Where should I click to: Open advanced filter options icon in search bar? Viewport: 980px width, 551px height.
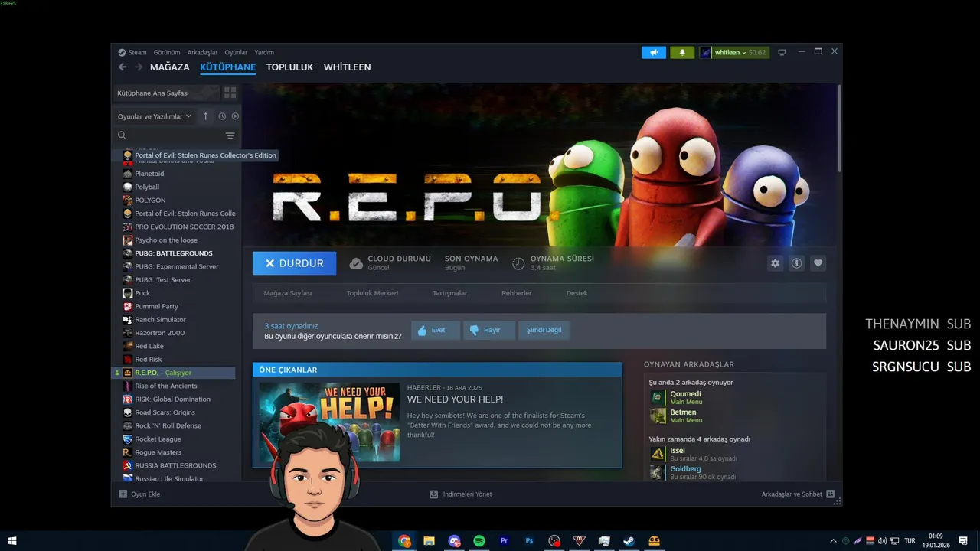tap(230, 135)
